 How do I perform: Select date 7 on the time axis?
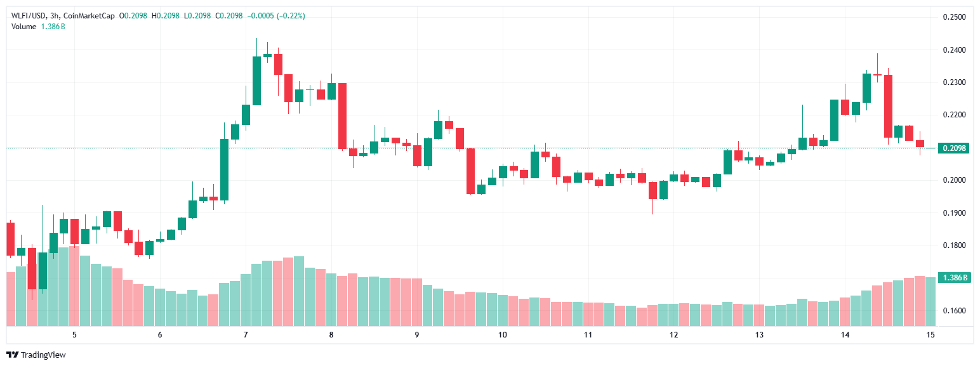coord(246,335)
